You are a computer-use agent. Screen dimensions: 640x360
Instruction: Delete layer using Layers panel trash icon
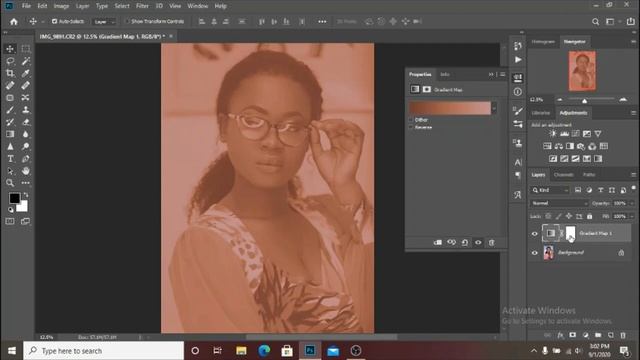point(623,335)
